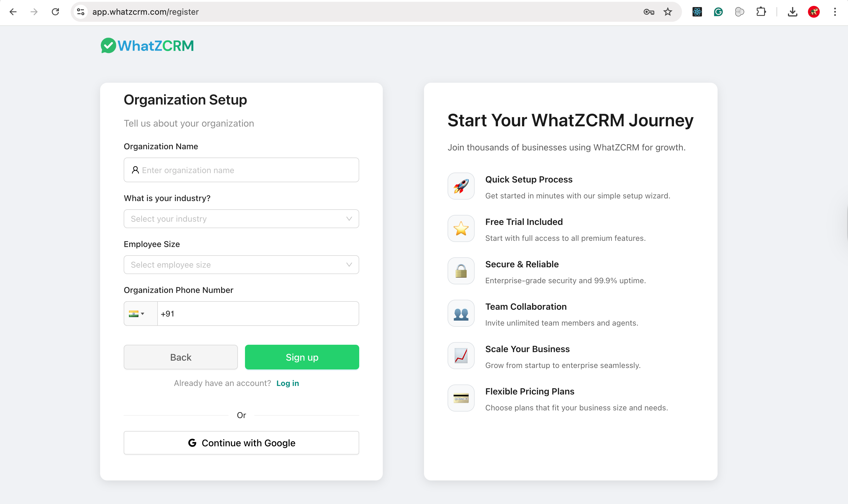
Task: Open the Chrome three-dot menu
Action: pyautogui.click(x=835, y=12)
